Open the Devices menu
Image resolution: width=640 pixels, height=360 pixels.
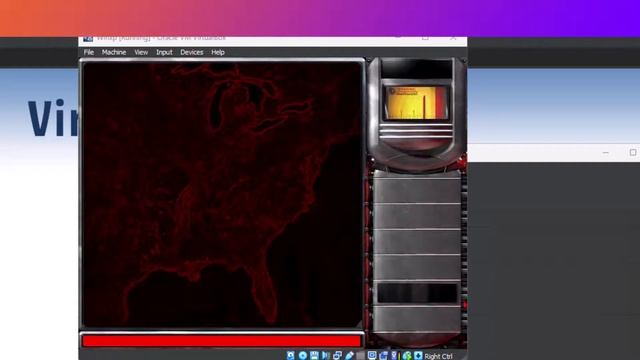click(191, 52)
